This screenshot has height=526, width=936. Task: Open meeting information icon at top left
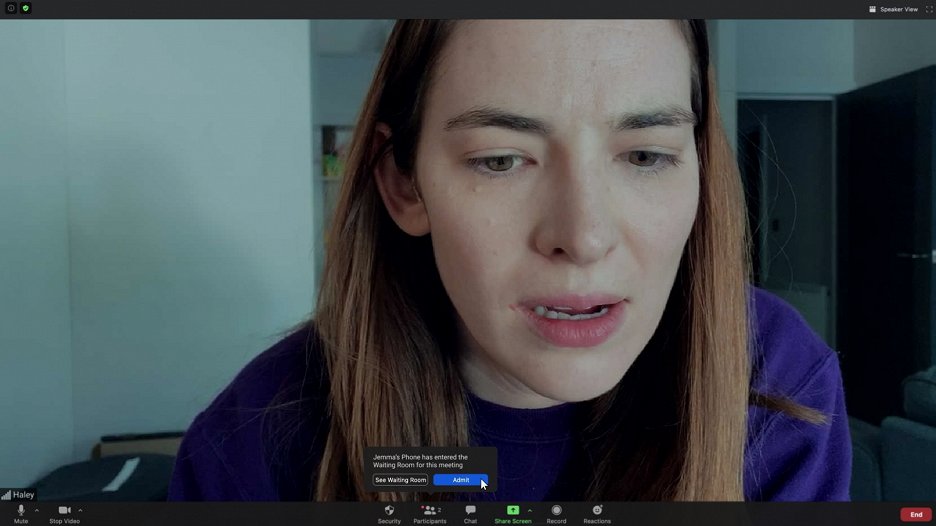[11, 8]
